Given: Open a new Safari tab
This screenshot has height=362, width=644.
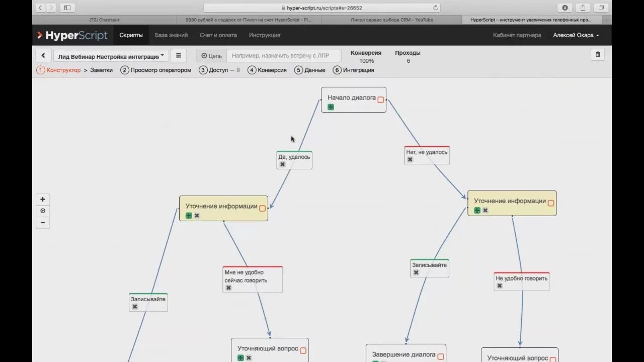Looking at the screenshot, I should click(607, 20).
